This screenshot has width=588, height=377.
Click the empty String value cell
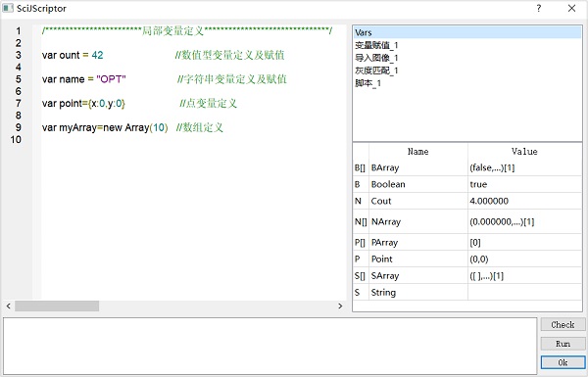point(524,293)
